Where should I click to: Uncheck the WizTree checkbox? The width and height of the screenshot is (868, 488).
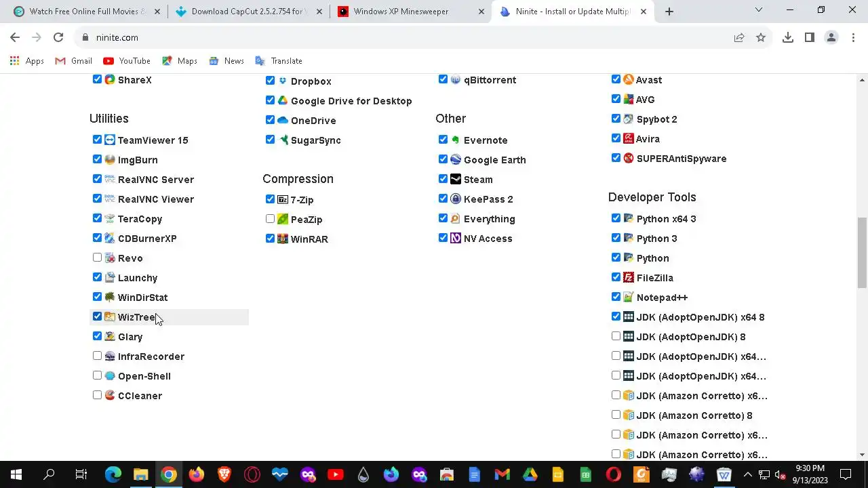point(97,317)
